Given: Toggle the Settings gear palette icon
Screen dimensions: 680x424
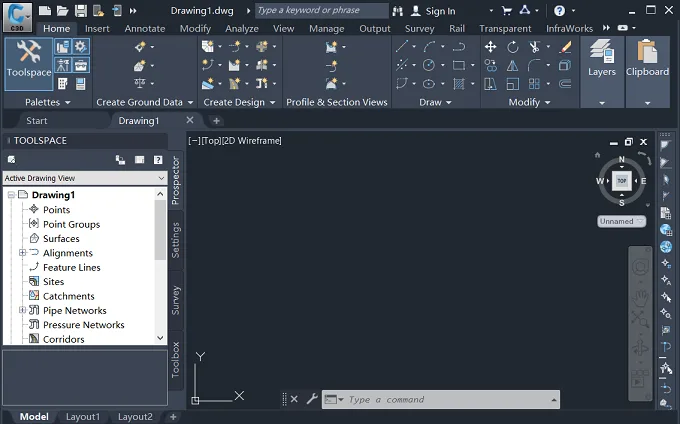Looking at the screenshot, I should (x=81, y=46).
